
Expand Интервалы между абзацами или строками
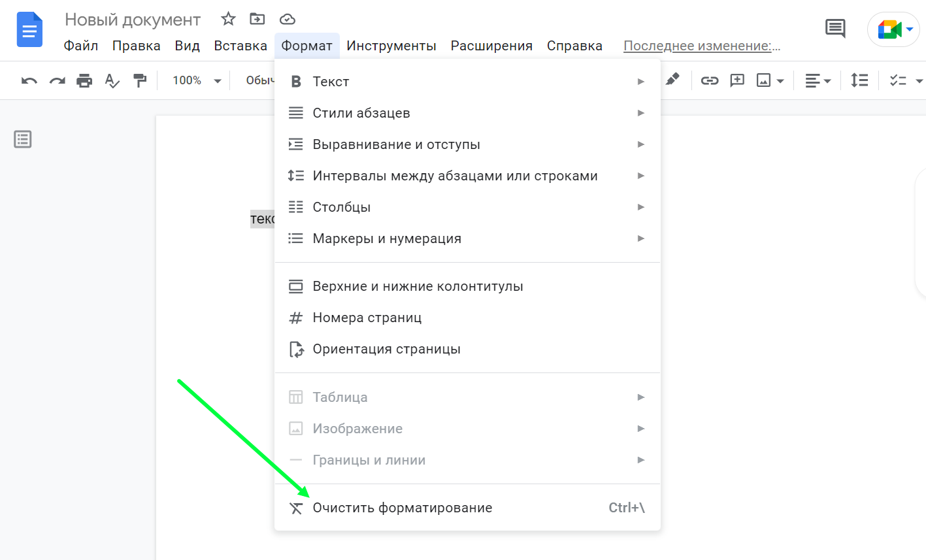(467, 176)
